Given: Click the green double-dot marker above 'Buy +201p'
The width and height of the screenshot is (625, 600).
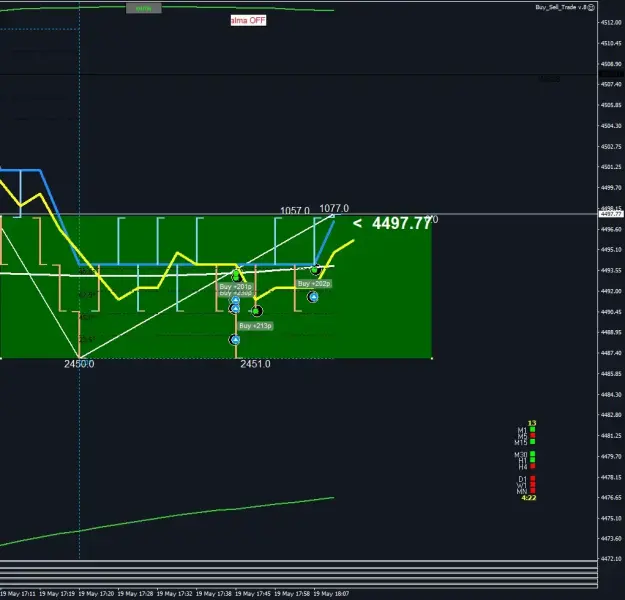Looking at the screenshot, I should (x=236, y=275).
